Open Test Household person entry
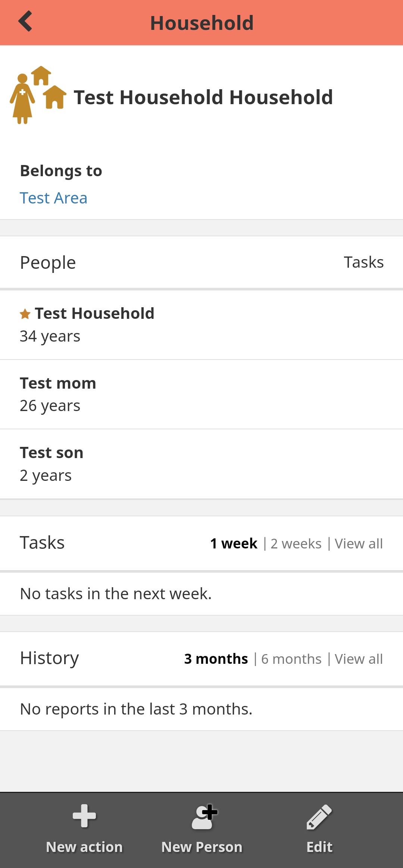This screenshot has height=868, width=403. [x=201, y=325]
